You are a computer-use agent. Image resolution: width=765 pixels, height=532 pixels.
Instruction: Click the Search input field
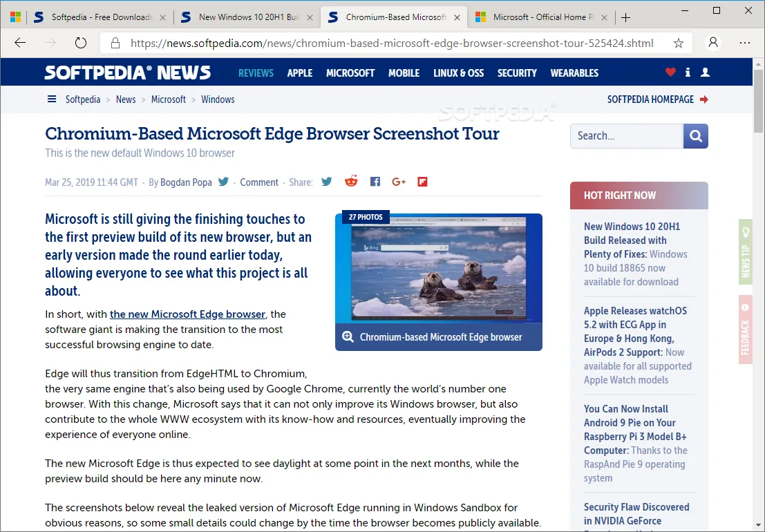(x=626, y=136)
